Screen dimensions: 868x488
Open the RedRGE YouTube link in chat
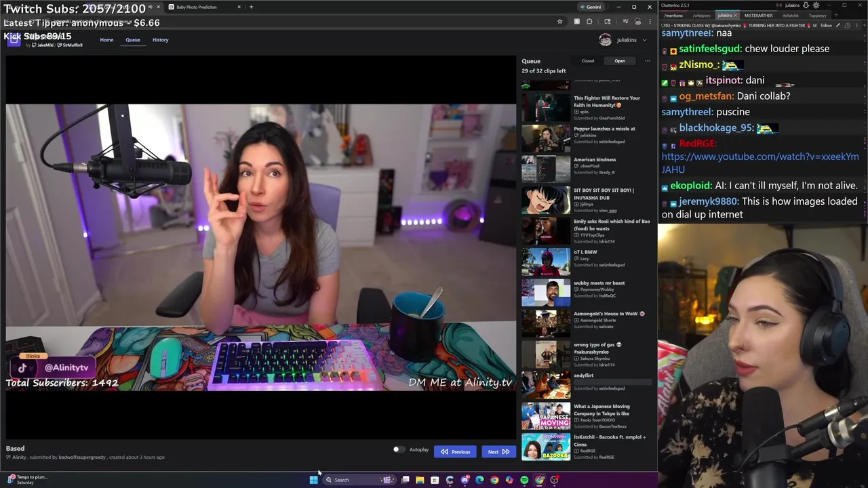point(759,163)
